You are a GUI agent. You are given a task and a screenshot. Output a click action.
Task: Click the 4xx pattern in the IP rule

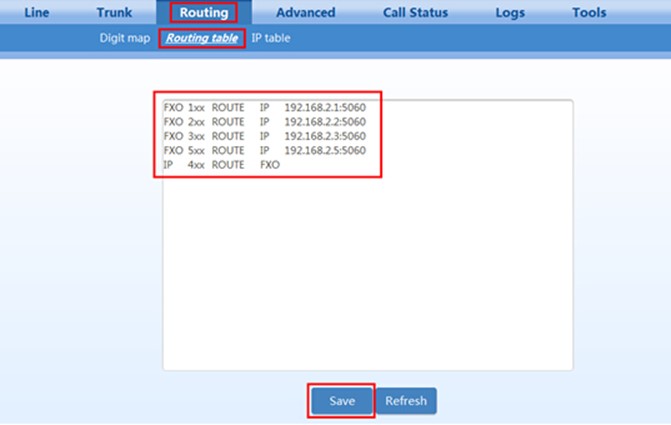(196, 165)
